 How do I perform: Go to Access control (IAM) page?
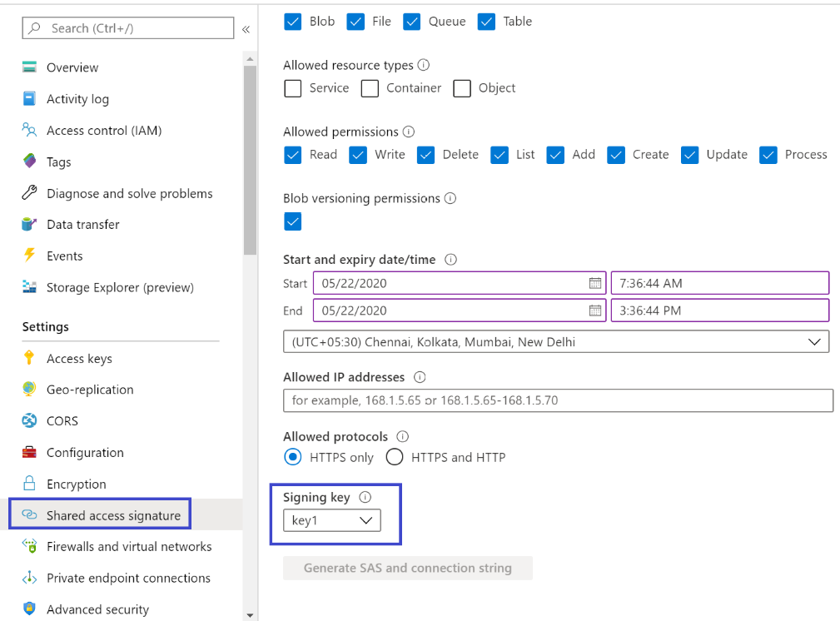click(x=103, y=130)
